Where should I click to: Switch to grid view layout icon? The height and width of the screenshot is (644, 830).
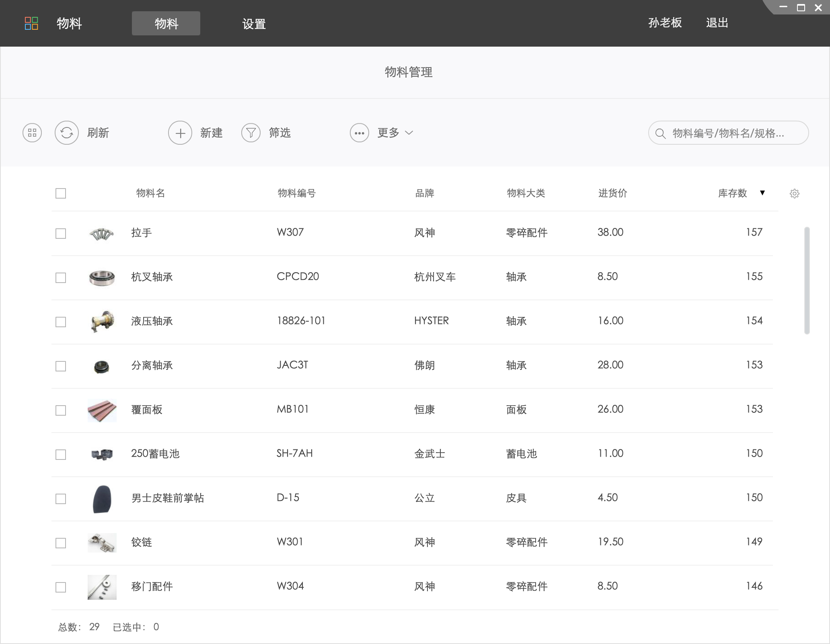click(x=32, y=133)
